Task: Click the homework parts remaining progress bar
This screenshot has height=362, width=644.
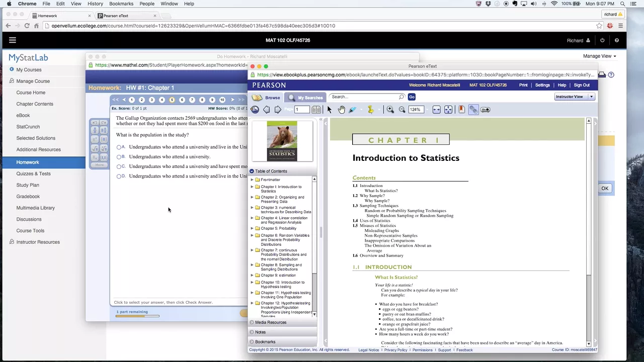Action: (137, 316)
